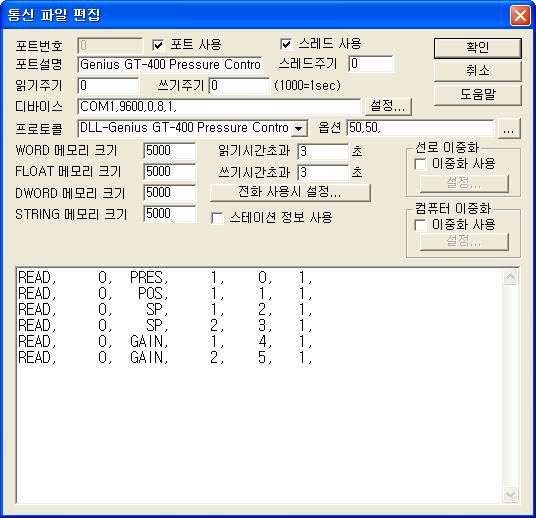The height and width of the screenshot is (518, 536).
Task: Focus the 포트설명 text field
Action: click(x=170, y=65)
